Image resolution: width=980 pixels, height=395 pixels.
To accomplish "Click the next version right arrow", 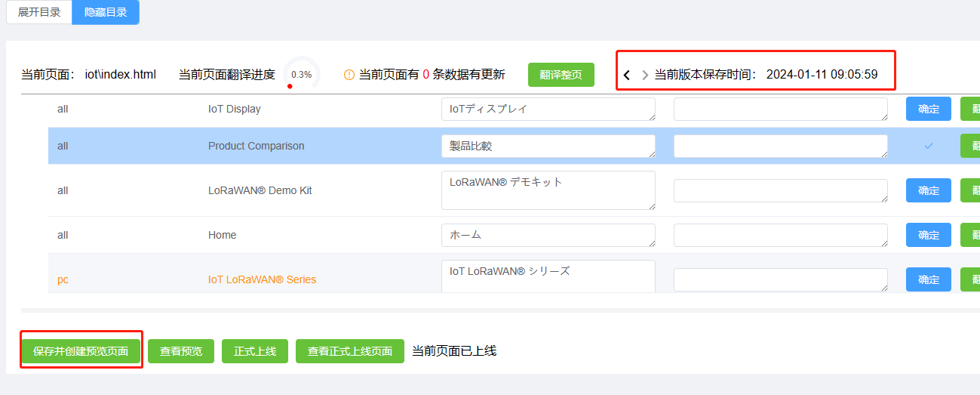I will (645, 75).
